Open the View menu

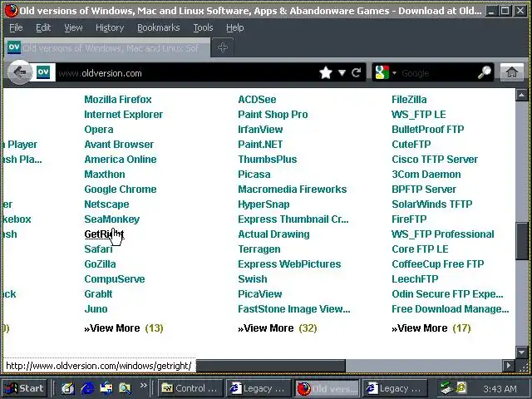73,27
